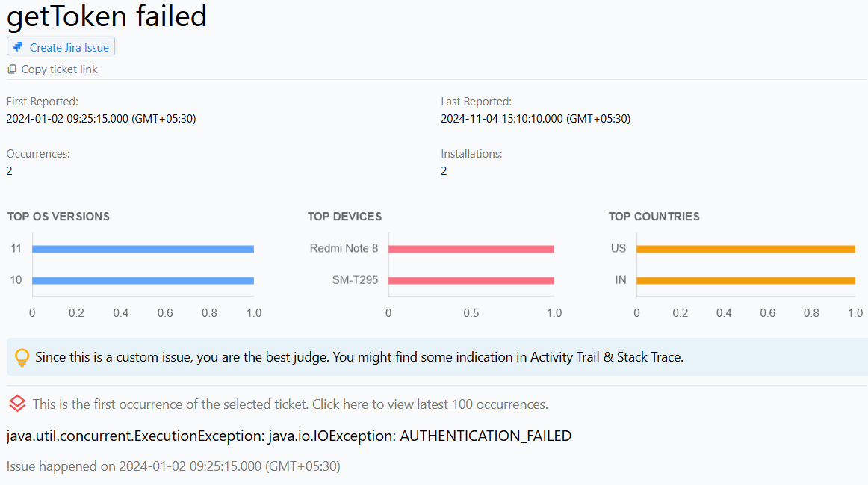Click the Last Reported timestamp value
This screenshot has height=485, width=868.
coord(536,118)
